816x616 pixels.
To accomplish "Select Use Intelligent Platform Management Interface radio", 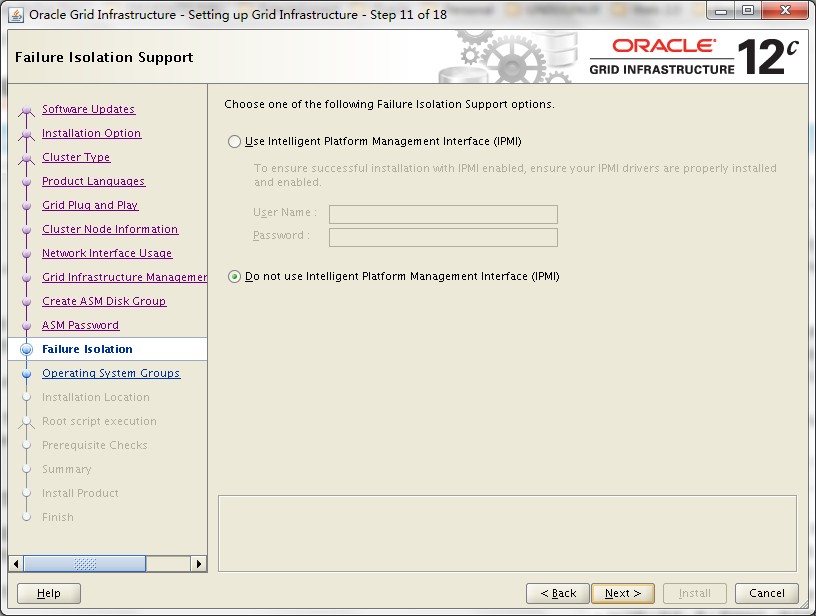I will 234,142.
